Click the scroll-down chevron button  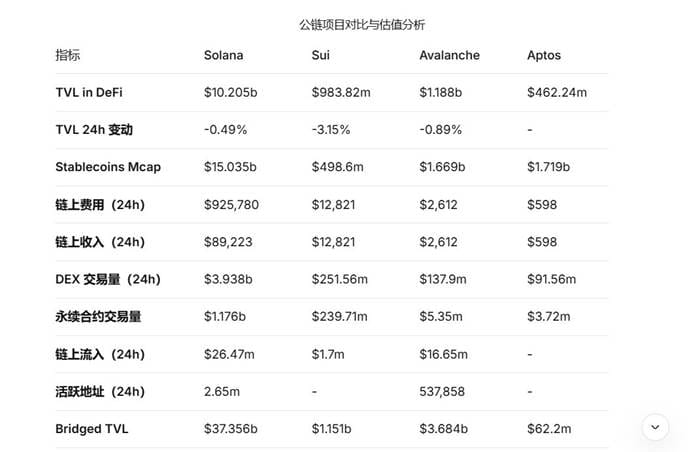coord(655,427)
